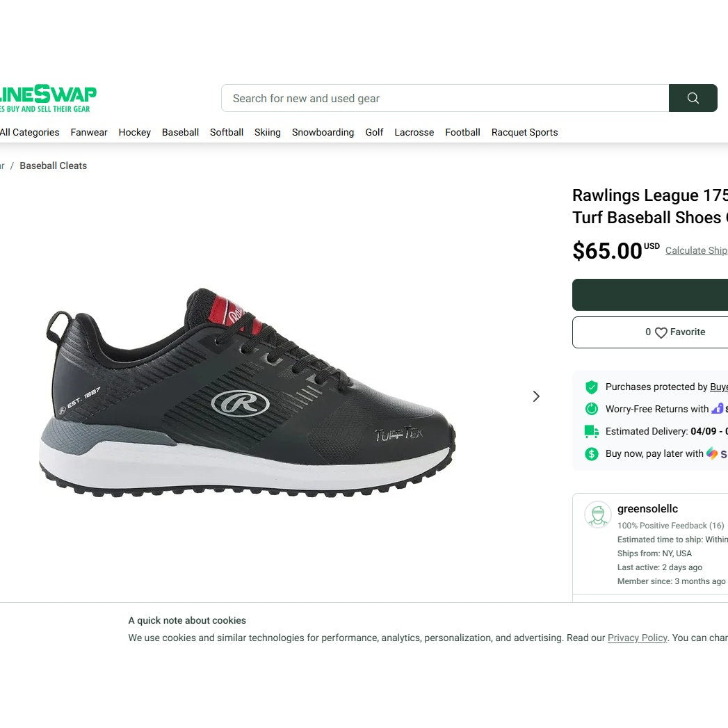This screenshot has width=728, height=728.
Task: Select Snowboarding in the navigation bar
Action: [323, 132]
